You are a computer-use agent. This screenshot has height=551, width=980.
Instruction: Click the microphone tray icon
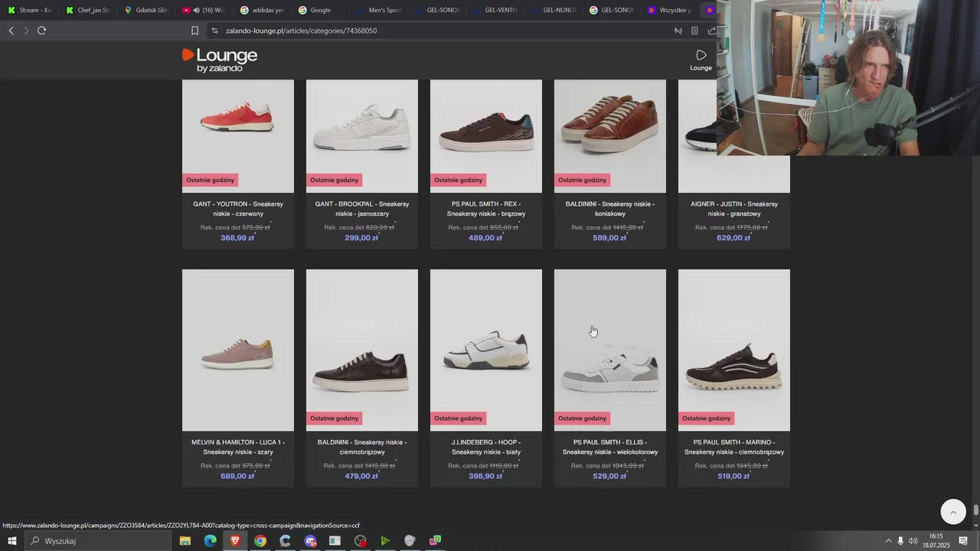[x=900, y=541]
